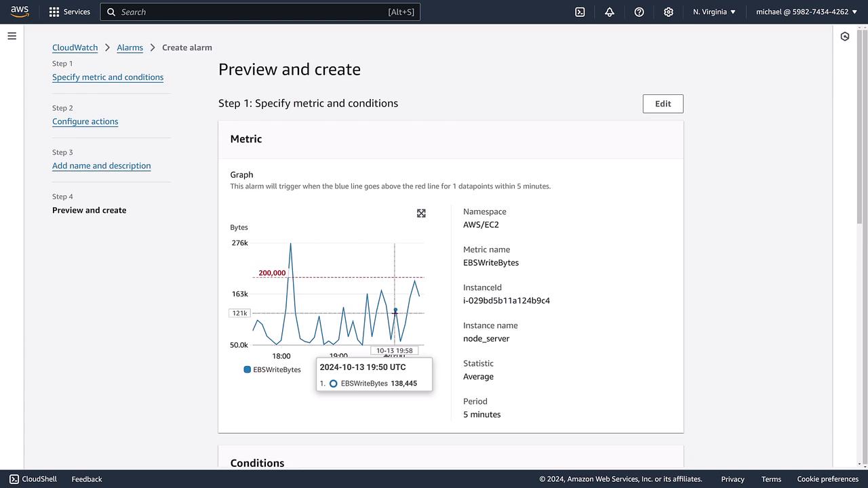
Task: Expand the left navigation hamburger menu
Action: click(12, 36)
